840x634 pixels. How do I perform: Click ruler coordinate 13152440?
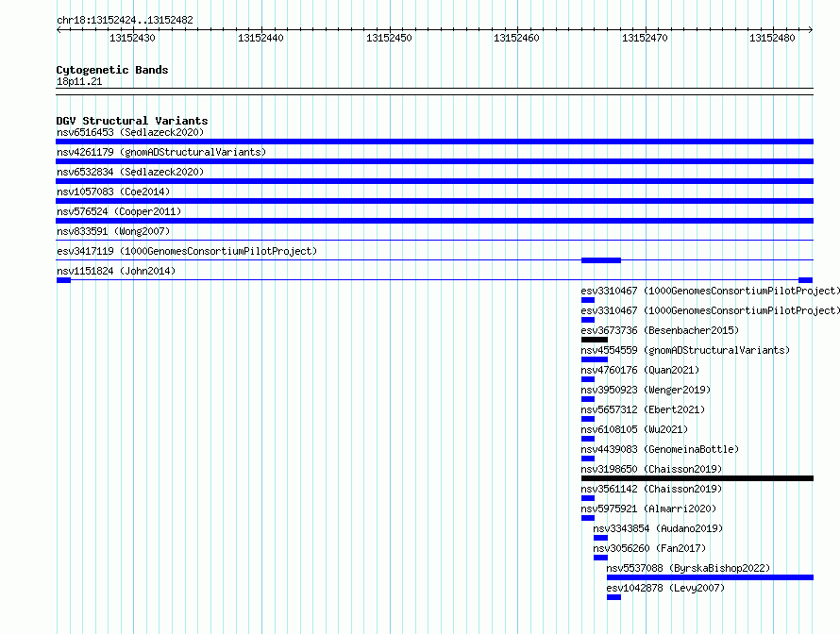[x=260, y=38]
